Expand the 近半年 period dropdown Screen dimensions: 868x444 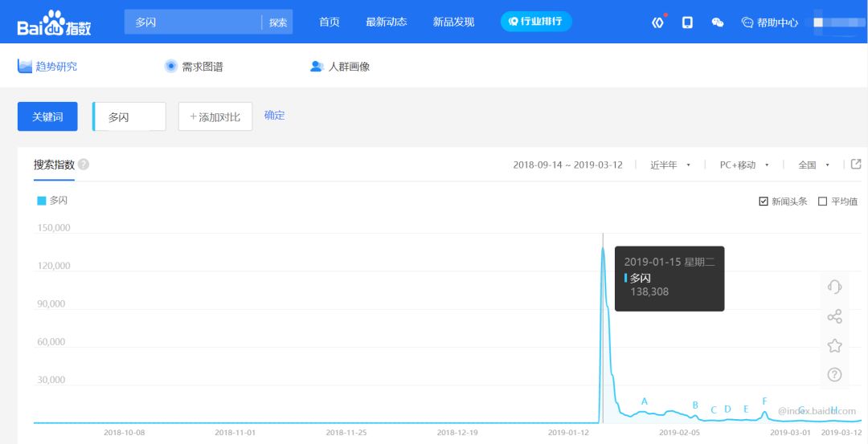[669, 165]
